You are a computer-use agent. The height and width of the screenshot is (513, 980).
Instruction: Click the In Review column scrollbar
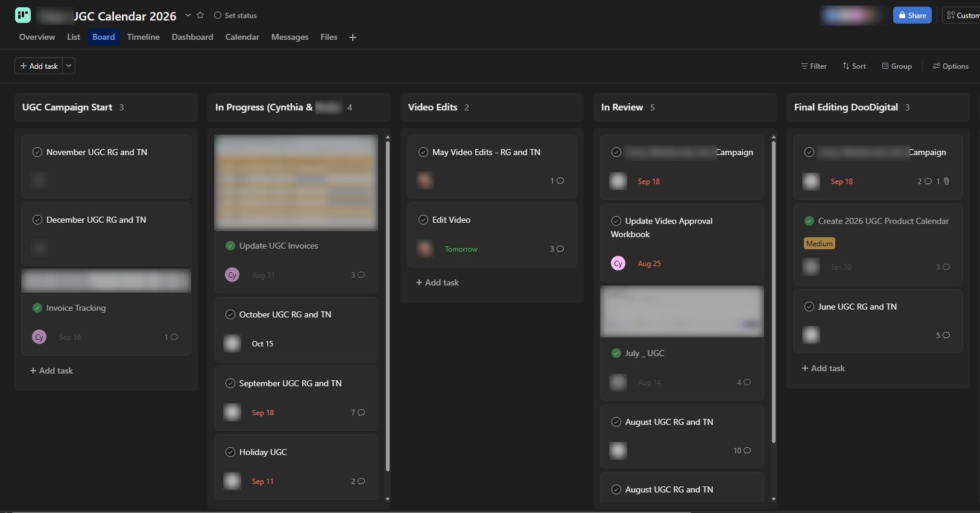774,293
